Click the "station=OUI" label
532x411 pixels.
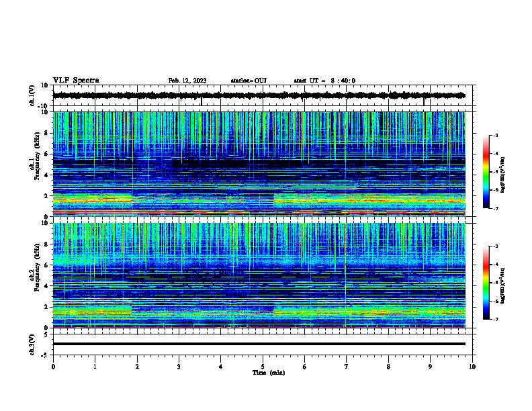coord(249,81)
